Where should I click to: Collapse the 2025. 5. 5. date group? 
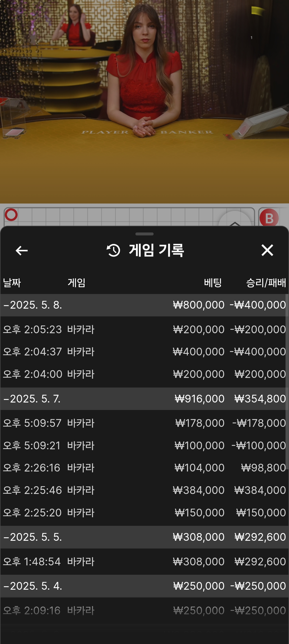tap(33, 537)
